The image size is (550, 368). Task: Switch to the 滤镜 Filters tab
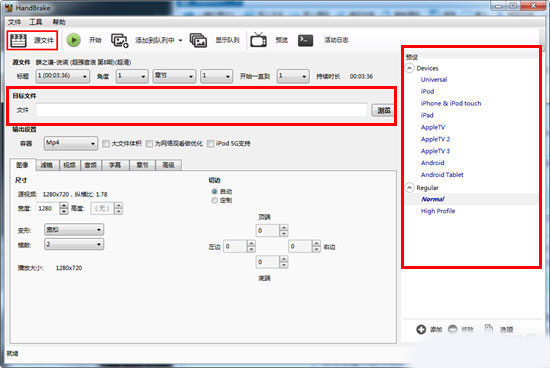tap(47, 165)
